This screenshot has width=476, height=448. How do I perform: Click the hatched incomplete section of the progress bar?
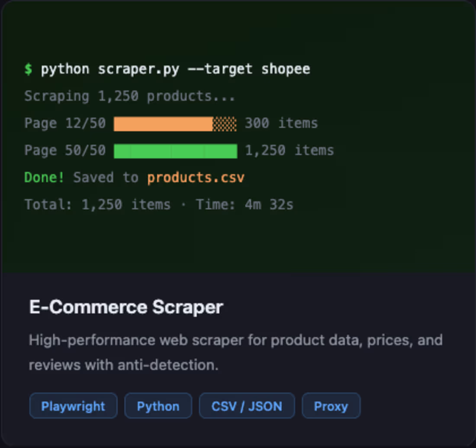224,123
